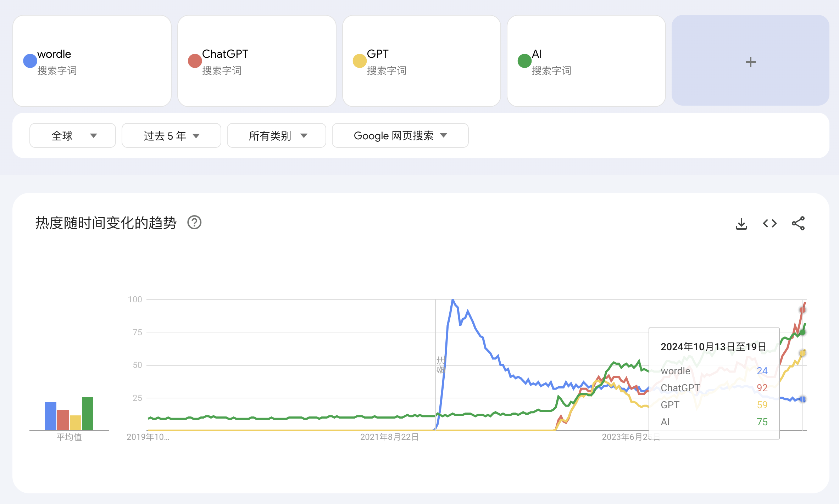
Task: Open the 过去 5 年 time range dropdown
Action: pos(171,135)
